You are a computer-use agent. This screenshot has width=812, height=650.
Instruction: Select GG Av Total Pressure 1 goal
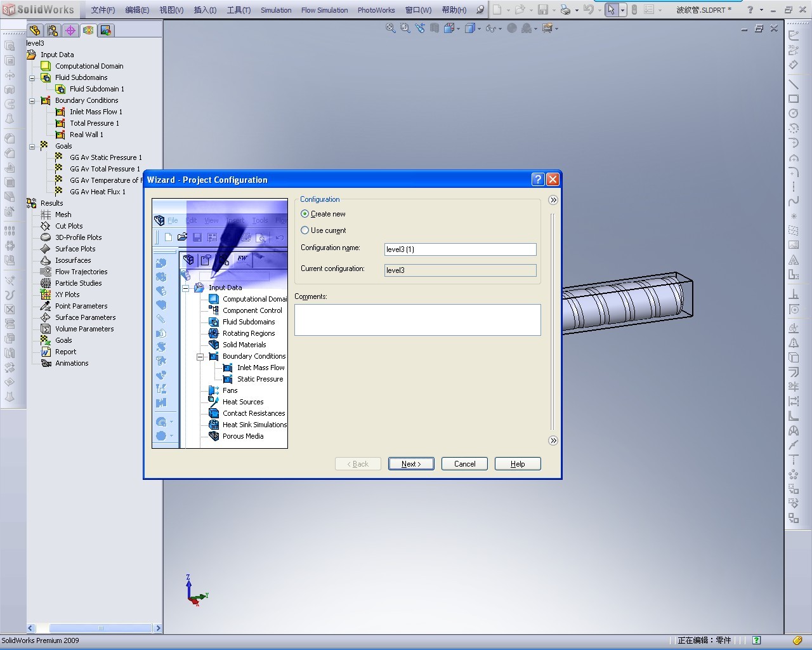tap(105, 169)
